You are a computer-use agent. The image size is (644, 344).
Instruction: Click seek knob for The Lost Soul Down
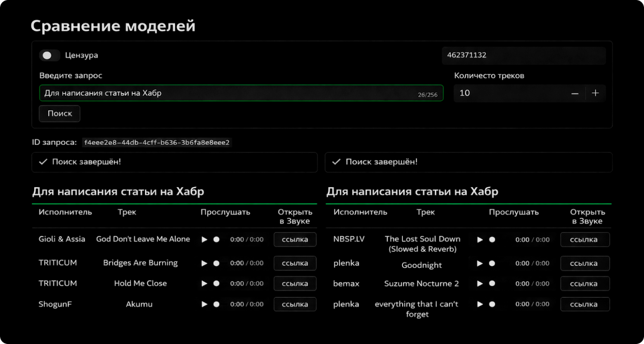(x=492, y=240)
